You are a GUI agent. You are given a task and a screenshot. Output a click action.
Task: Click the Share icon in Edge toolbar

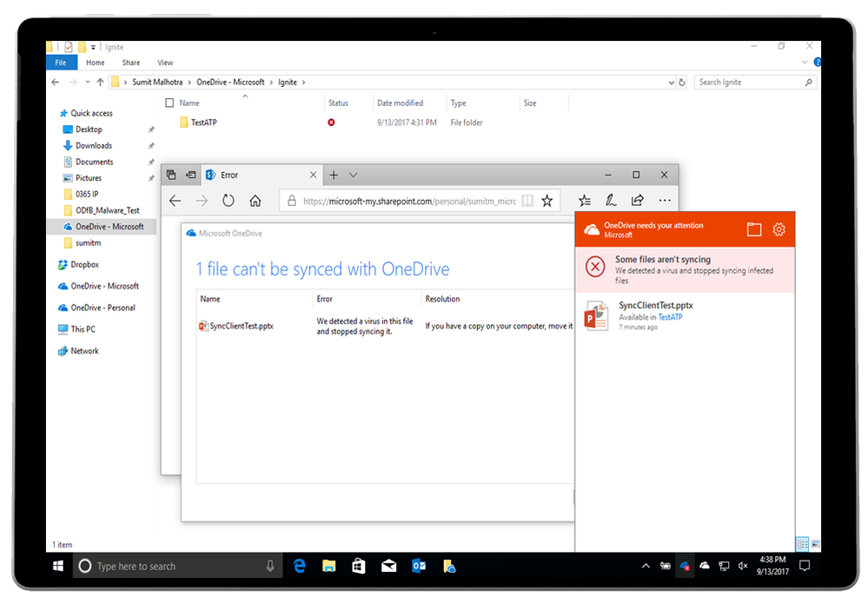[x=638, y=201]
